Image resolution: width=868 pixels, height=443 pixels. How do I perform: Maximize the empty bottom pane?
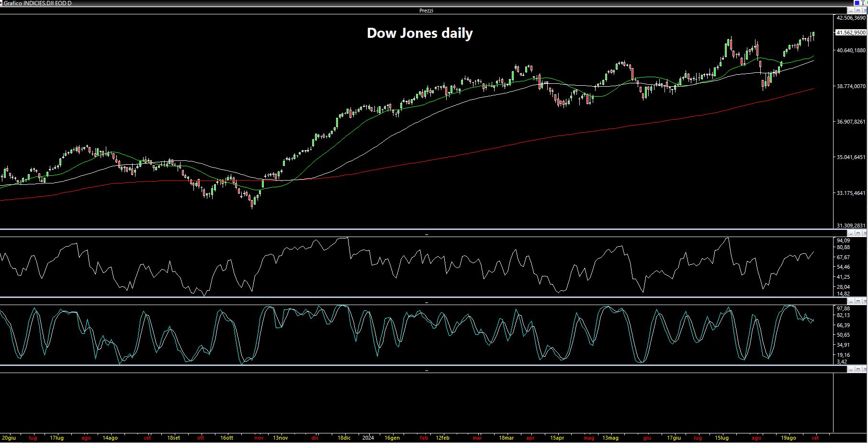point(858,369)
